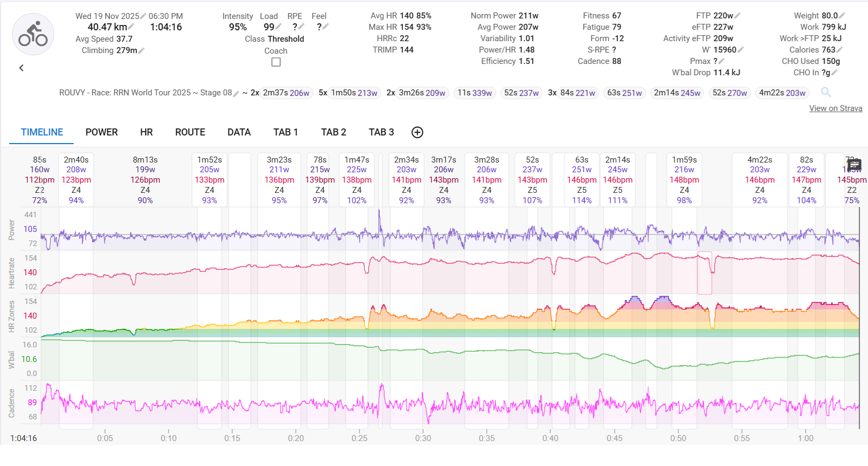Select the DATA tab
The height and width of the screenshot is (466, 868).
[239, 132]
